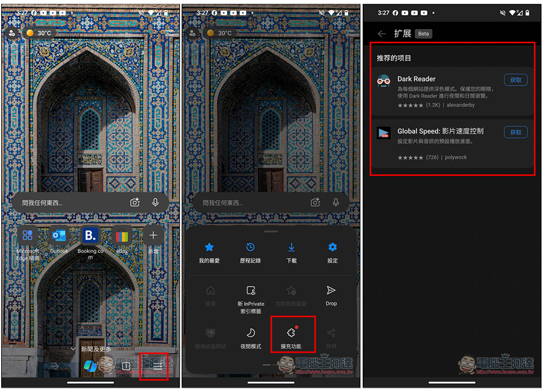Tap the polywock author name
The image size is (542, 392).
tap(456, 157)
